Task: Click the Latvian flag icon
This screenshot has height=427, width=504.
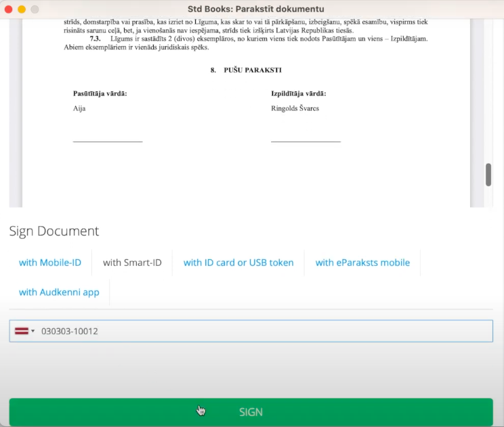Action: click(22, 331)
